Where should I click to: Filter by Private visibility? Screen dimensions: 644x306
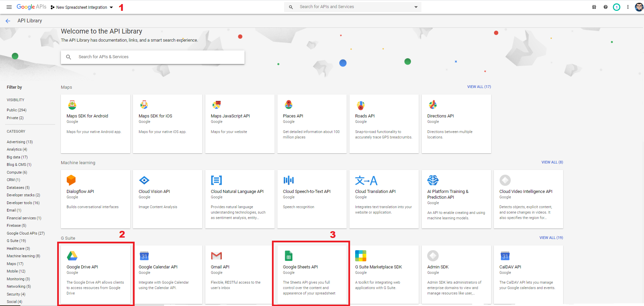tap(15, 118)
